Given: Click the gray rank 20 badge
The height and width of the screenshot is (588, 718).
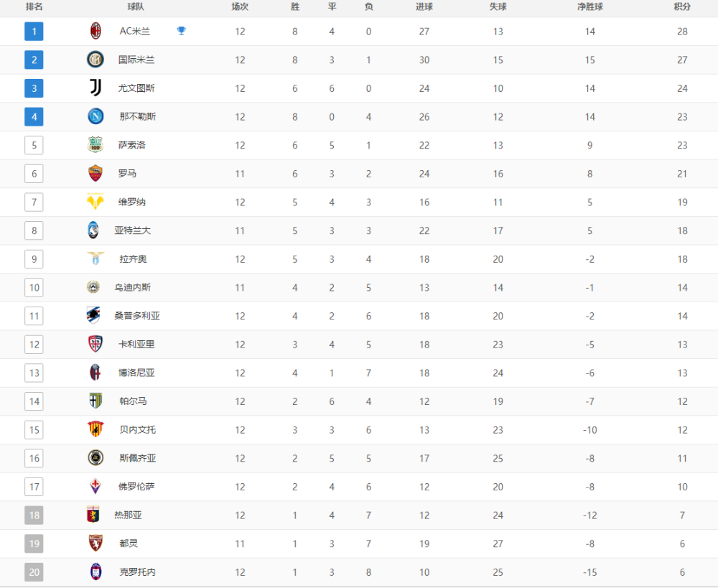Looking at the screenshot, I should click(x=34, y=572).
